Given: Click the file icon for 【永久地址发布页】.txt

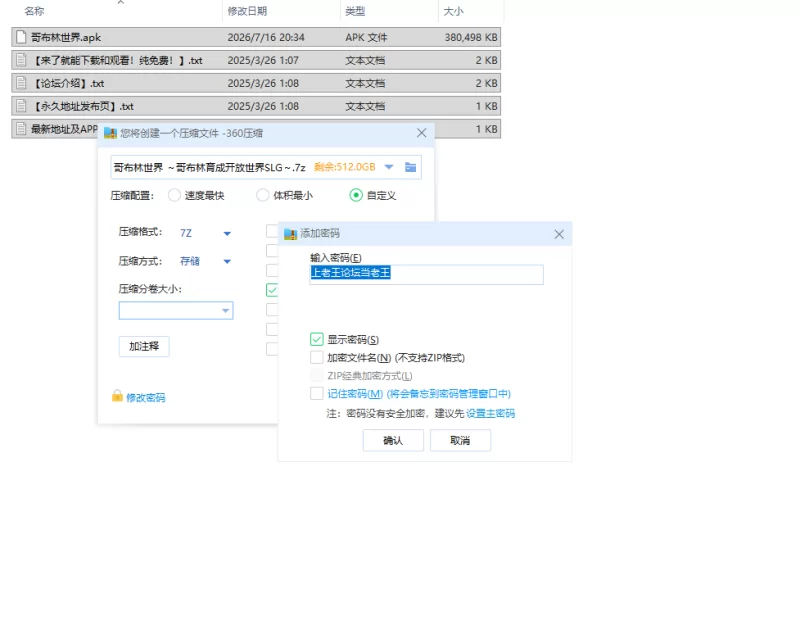Looking at the screenshot, I should point(21,106).
